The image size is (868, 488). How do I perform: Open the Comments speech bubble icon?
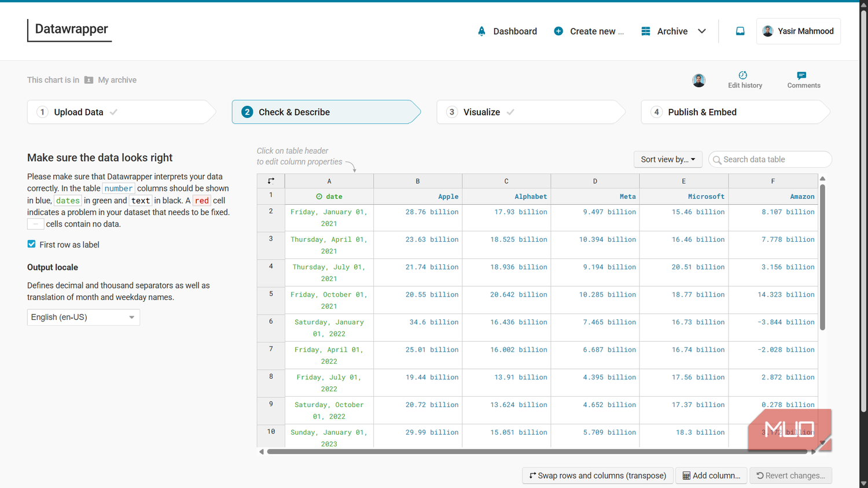pyautogui.click(x=801, y=75)
